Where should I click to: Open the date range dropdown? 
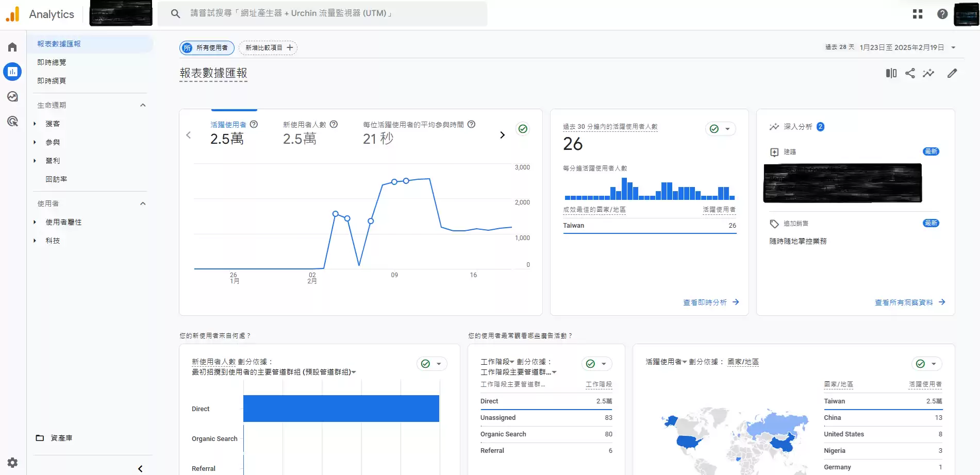coord(953,47)
